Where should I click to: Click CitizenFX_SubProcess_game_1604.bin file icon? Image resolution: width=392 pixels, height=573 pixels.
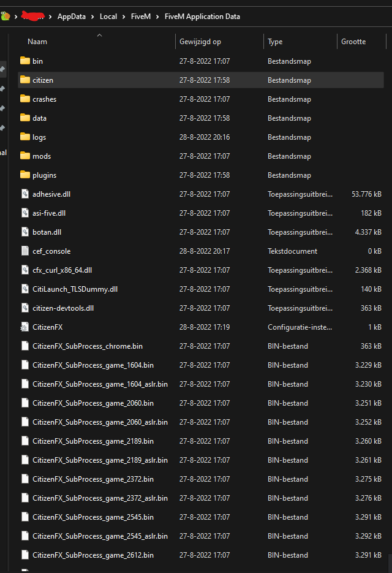25,365
